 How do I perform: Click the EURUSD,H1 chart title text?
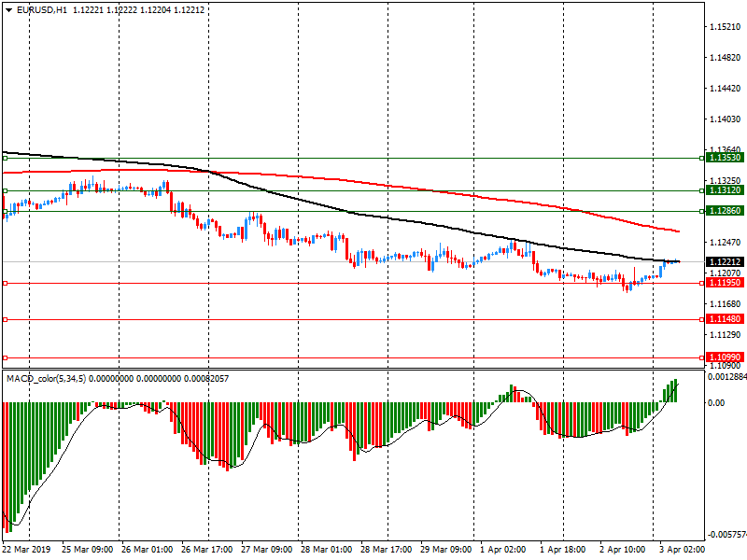[41, 9]
